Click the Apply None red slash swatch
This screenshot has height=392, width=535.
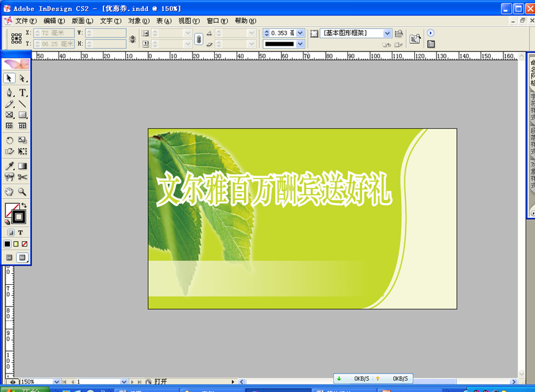[x=24, y=244]
